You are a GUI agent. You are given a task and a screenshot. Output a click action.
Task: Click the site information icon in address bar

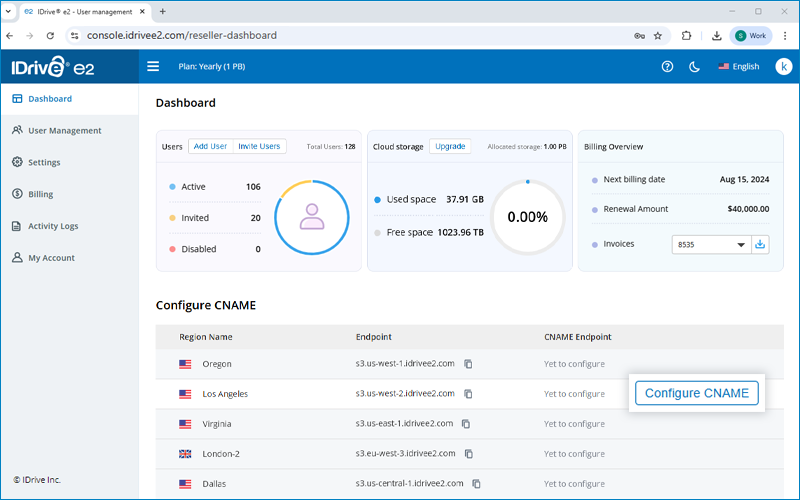point(74,36)
